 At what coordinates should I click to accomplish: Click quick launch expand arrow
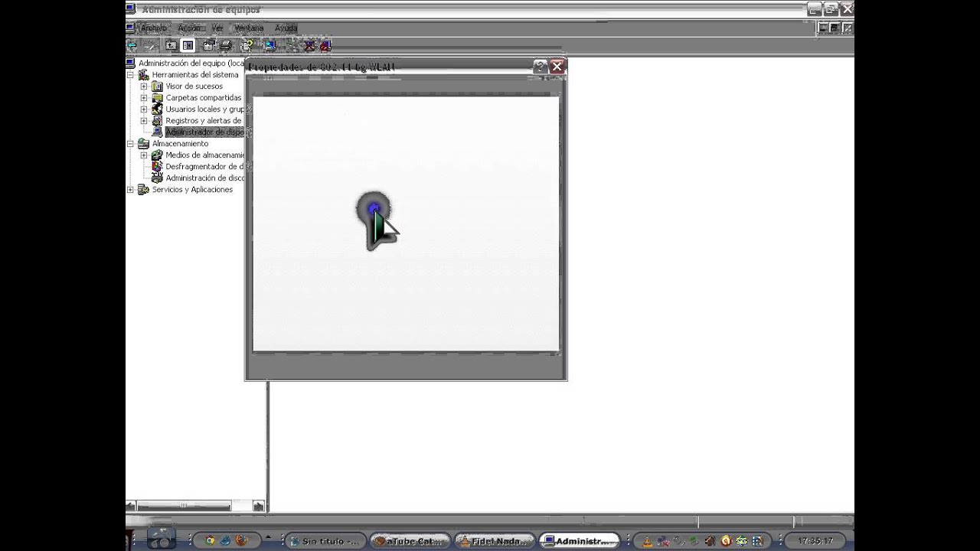pos(268,536)
